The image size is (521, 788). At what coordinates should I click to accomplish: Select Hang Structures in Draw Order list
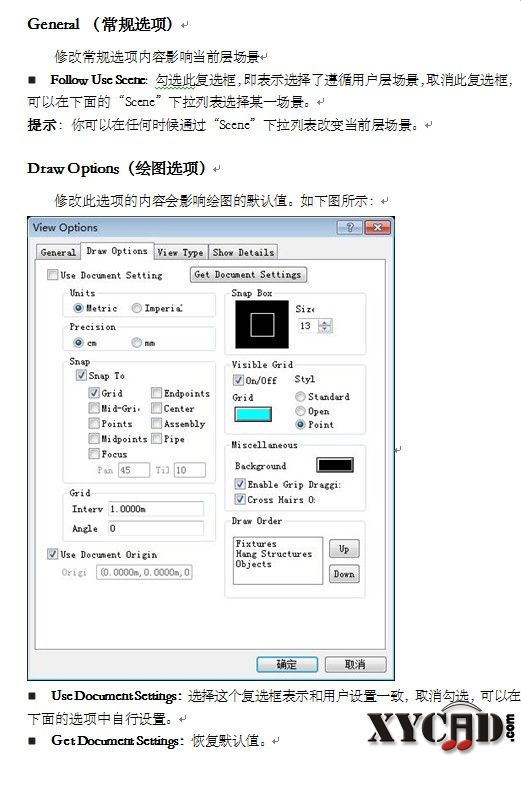tap(274, 554)
